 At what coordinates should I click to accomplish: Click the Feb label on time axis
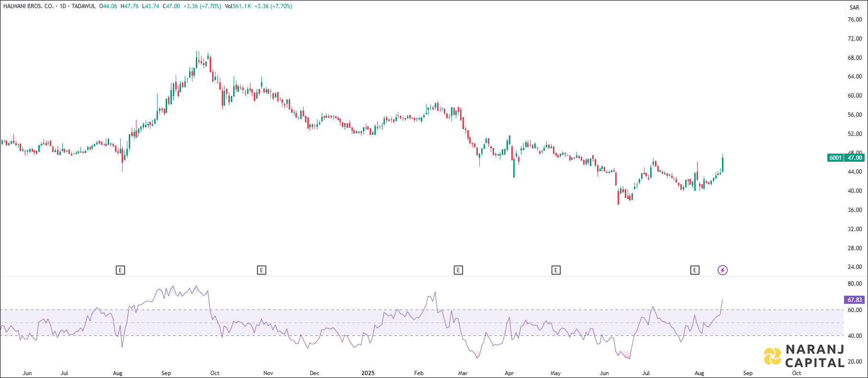(419, 373)
